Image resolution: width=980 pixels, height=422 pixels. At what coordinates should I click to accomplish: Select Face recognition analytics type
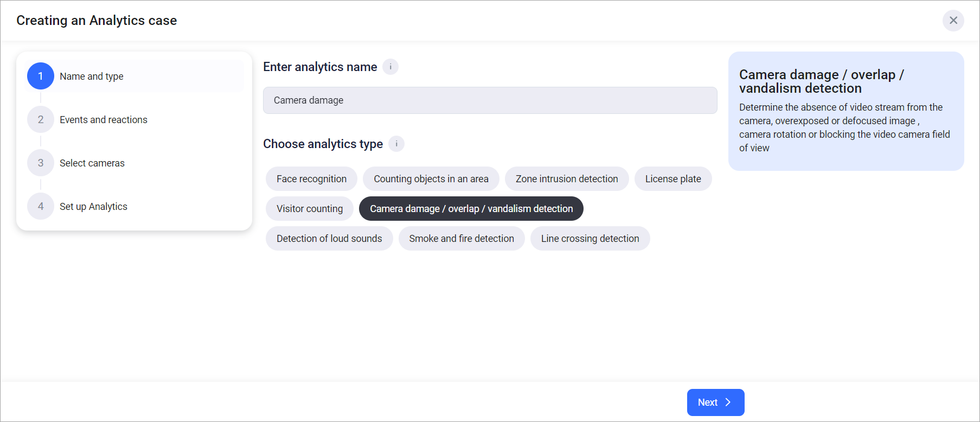[x=311, y=179]
